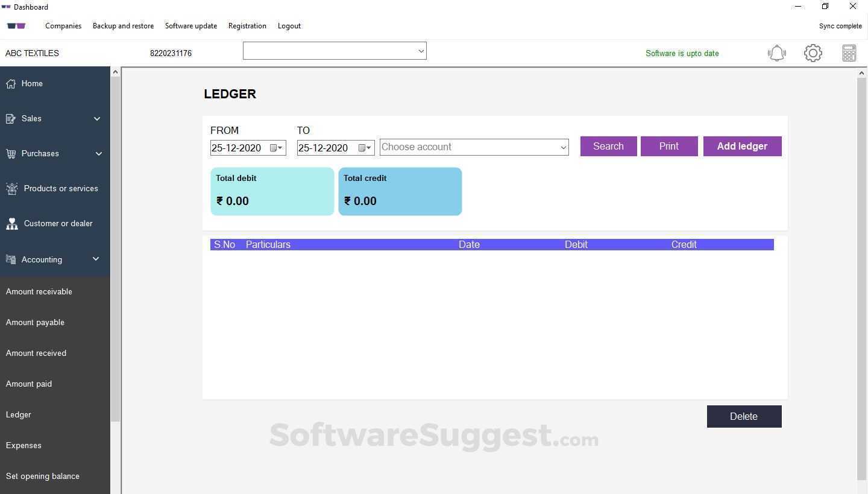Click the Products or services icon
868x494 pixels.
(11, 188)
